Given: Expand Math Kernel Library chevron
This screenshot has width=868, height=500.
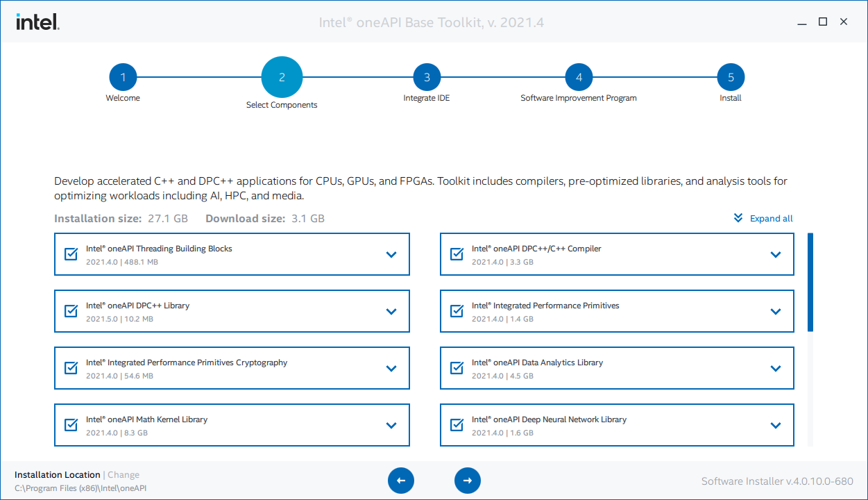Looking at the screenshot, I should pyautogui.click(x=391, y=426).
